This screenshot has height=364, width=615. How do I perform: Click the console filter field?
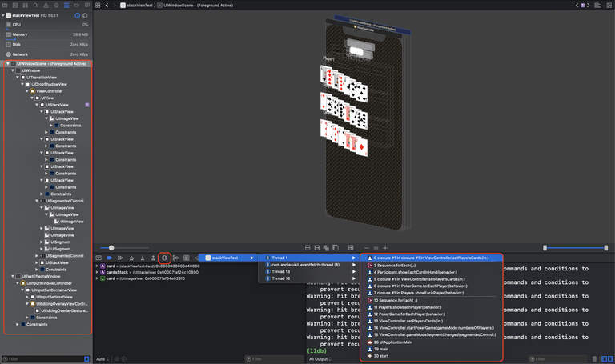pyautogui.click(x=557, y=359)
